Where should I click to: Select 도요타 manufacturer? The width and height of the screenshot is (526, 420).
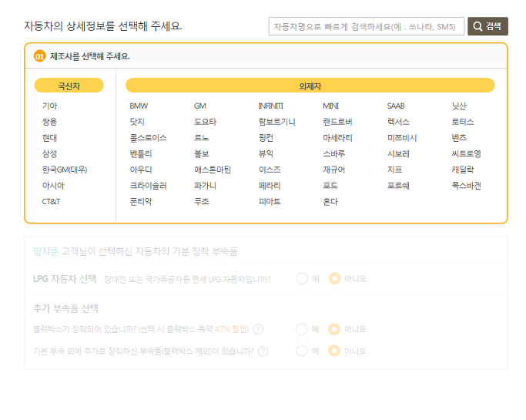tap(206, 122)
